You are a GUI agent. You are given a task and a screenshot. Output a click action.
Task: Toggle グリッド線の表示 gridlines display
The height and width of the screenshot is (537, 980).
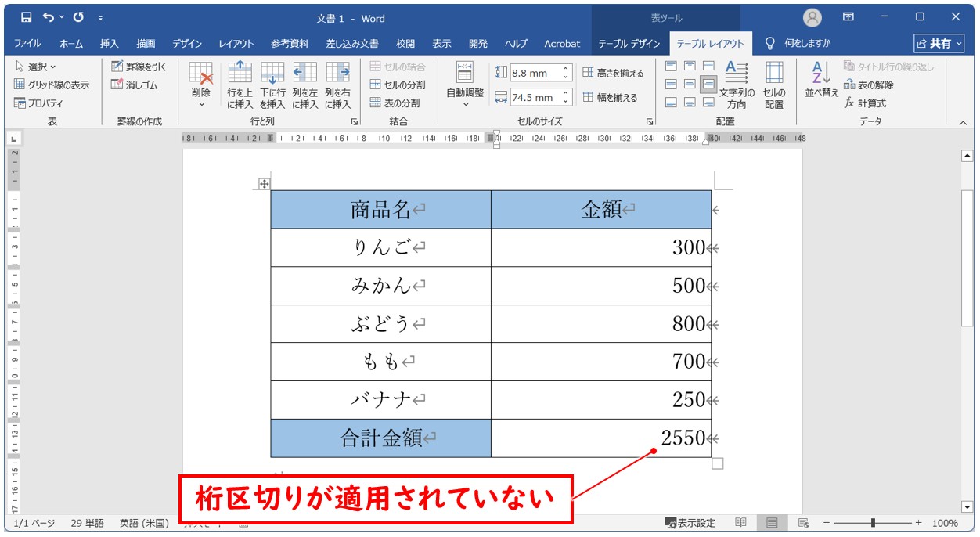click(52, 85)
